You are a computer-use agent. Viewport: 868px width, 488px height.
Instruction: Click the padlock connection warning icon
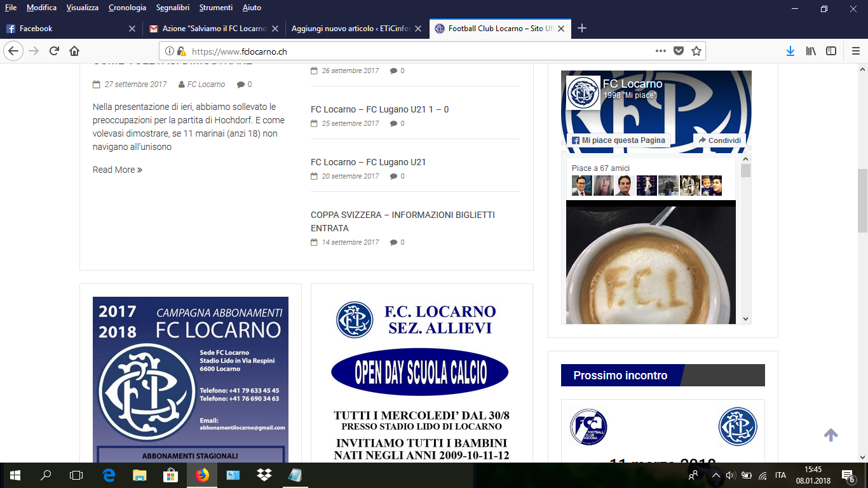(181, 51)
